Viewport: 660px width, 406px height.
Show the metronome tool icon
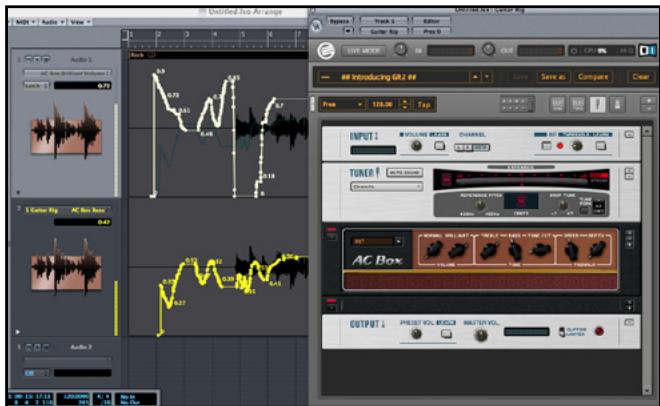617,104
